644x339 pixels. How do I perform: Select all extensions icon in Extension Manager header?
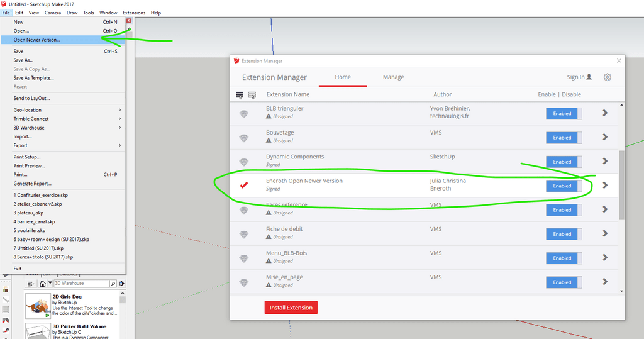[x=240, y=95]
